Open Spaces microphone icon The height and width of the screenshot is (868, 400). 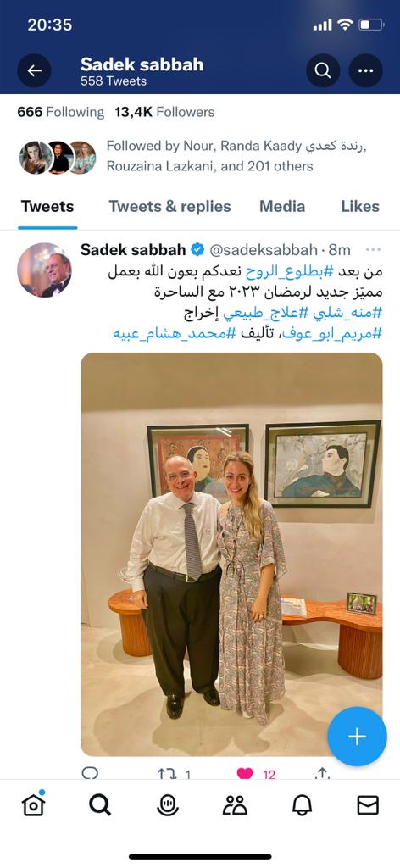[x=167, y=805]
